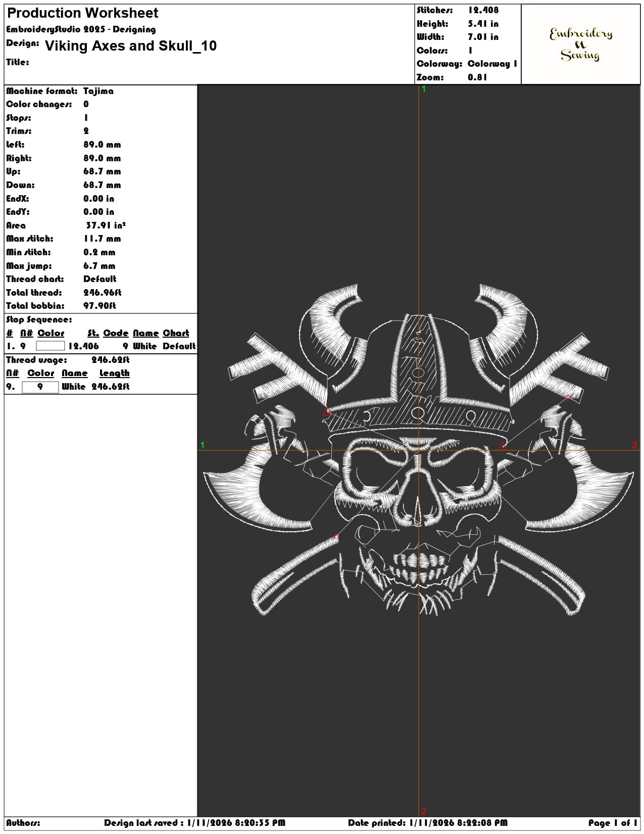Click the stitches value '12,408'
Viewport: 644px width, 834px height.
(483, 10)
